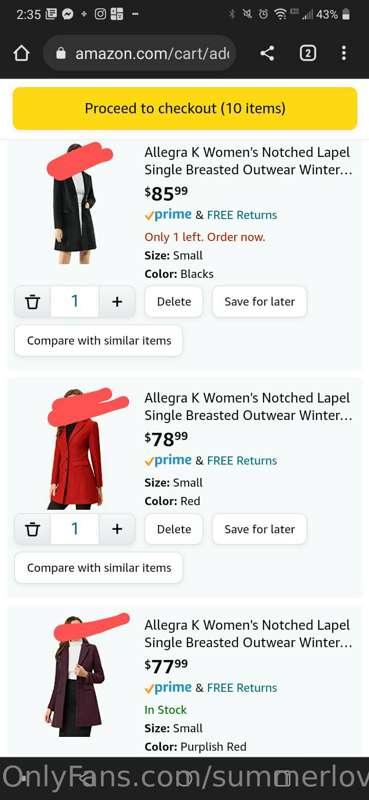Tap FREE Returns link on the black coat
The width and height of the screenshot is (369, 800).
pyautogui.click(x=242, y=215)
